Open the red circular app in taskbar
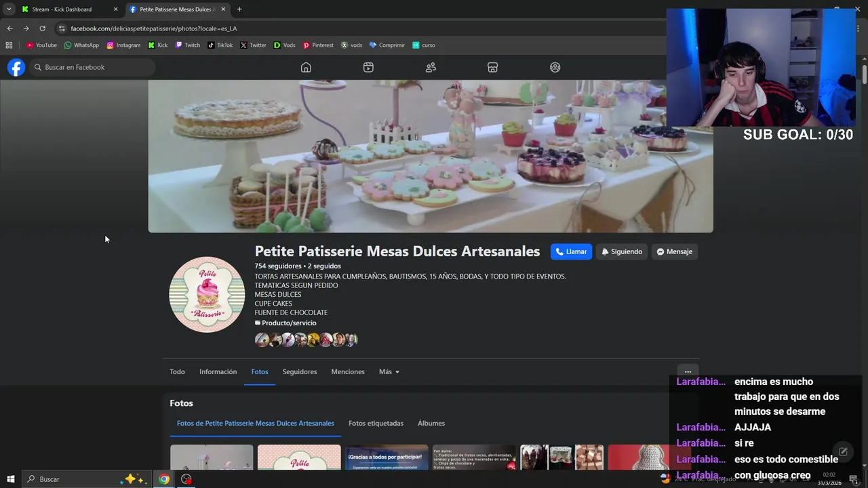Viewport: 868px width, 488px height. (x=186, y=479)
